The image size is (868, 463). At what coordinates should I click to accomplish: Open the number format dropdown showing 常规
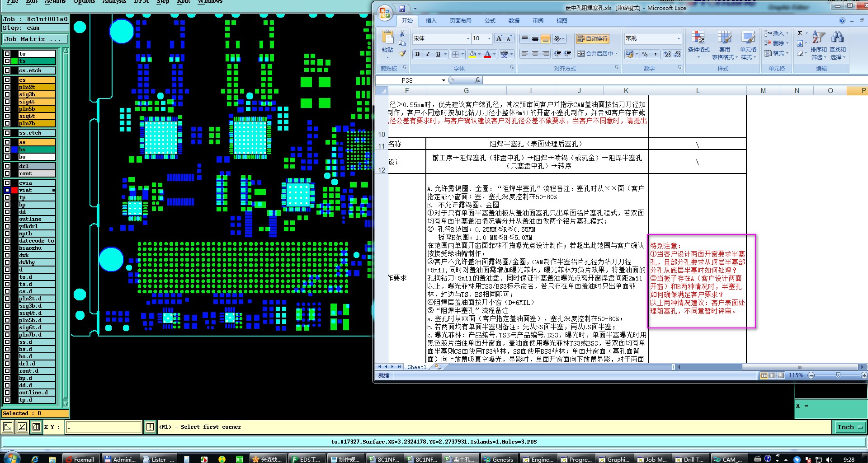[679, 38]
